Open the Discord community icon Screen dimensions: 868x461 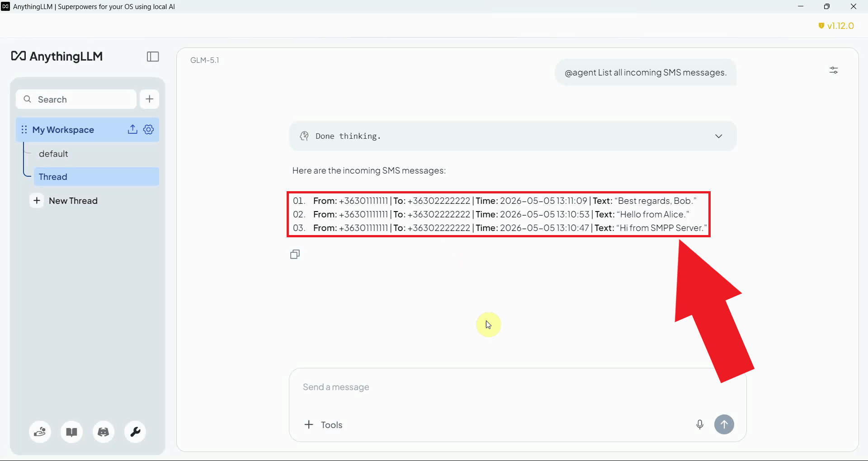click(x=104, y=432)
